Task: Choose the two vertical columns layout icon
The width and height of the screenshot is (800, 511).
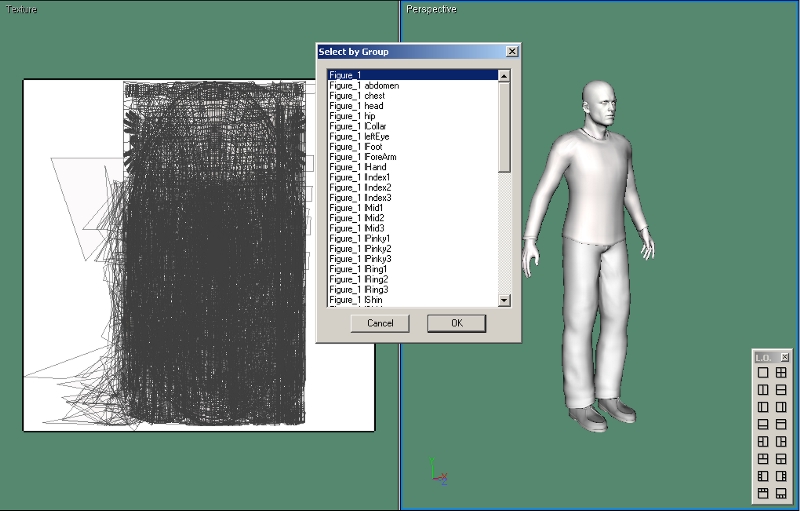Action: pos(763,390)
